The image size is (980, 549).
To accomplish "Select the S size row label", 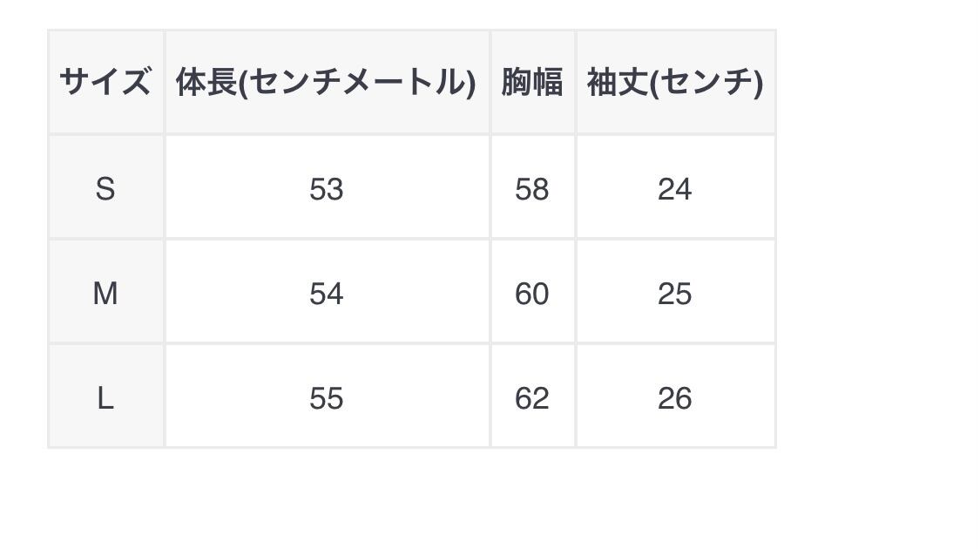I will [x=105, y=188].
